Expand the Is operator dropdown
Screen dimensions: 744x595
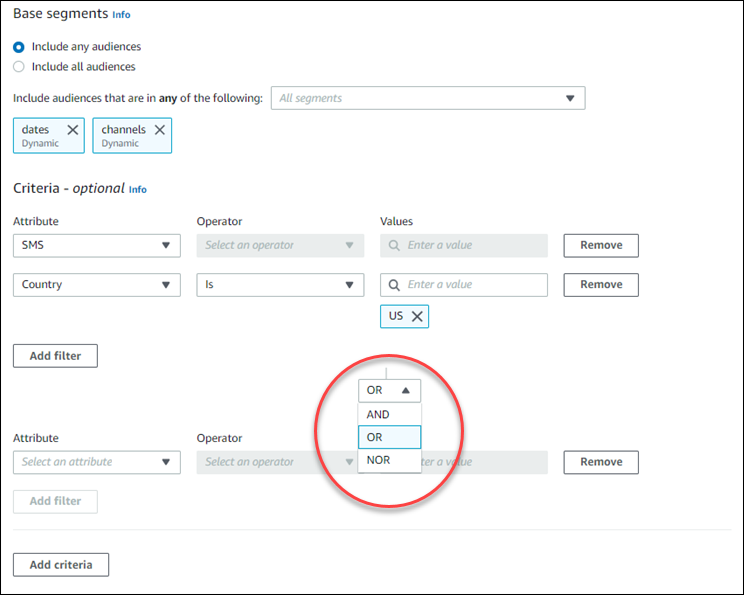280,285
